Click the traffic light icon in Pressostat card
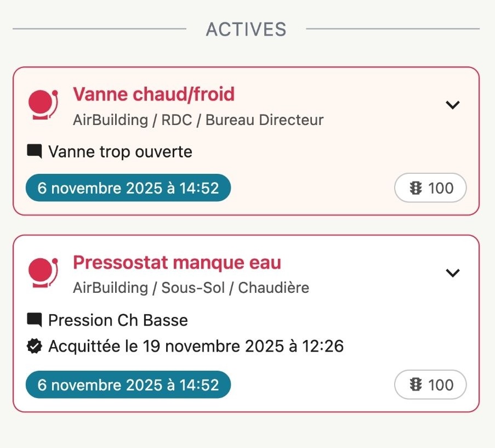The height and width of the screenshot is (448, 495). 416,384
